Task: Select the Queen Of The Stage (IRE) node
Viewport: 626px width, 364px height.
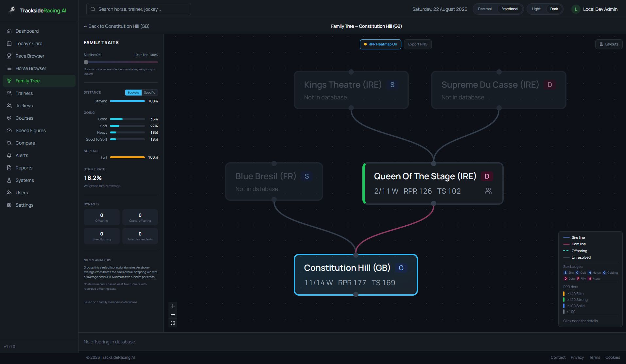Action: click(433, 183)
